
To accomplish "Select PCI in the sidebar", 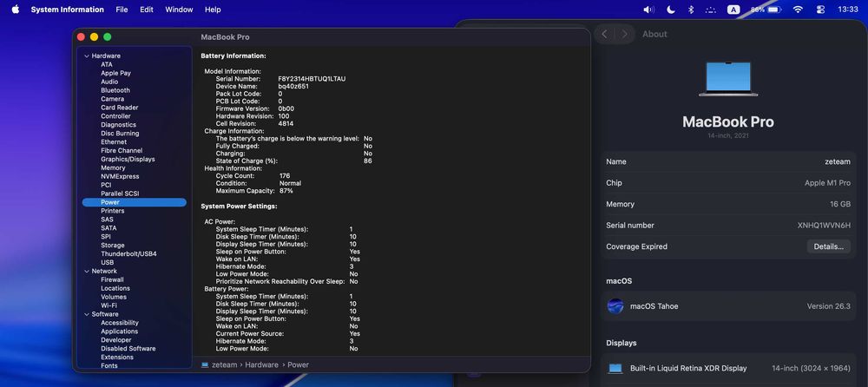I will (106, 185).
